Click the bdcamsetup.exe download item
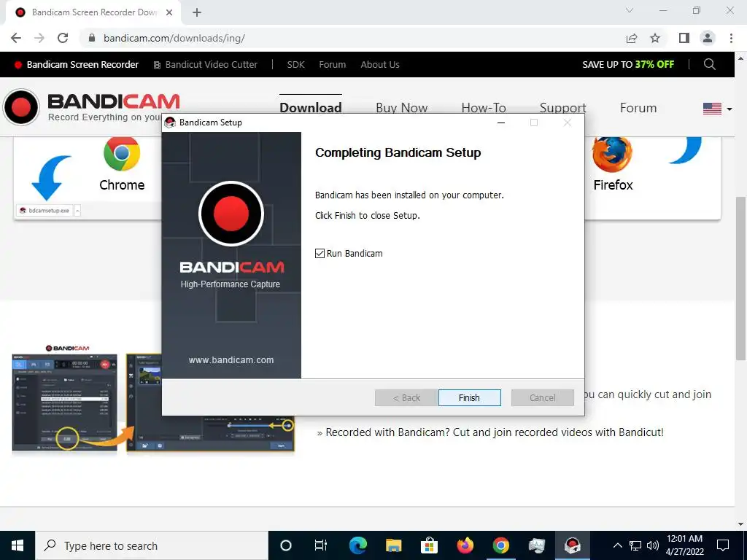 click(44, 210)
